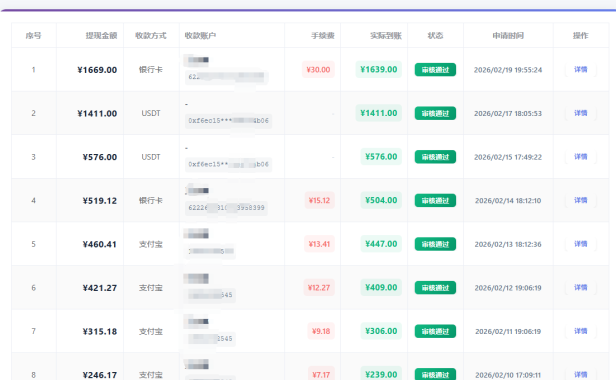Viewport: 616px width, 380px height.
Task: Click the 序号 column header
Action: coord(33,36)
